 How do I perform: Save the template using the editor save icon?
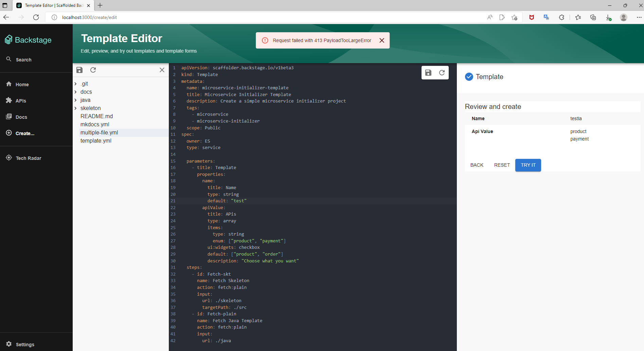(x=428, y=72)
